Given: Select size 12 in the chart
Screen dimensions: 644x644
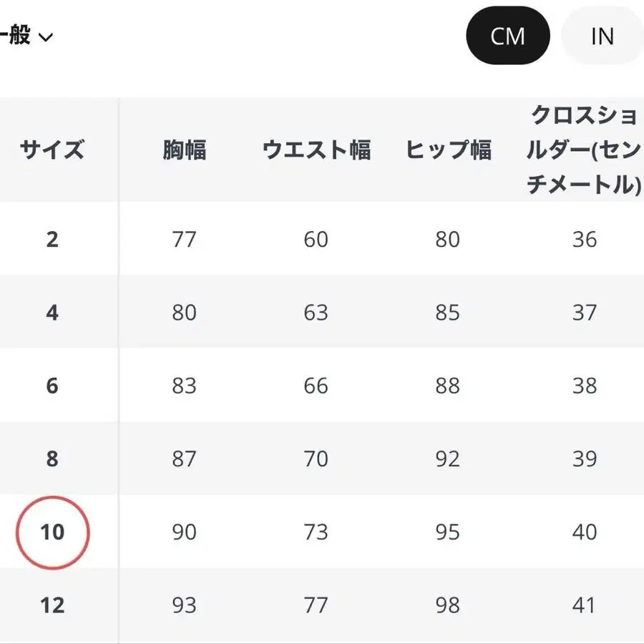Looking at the screenshot, I should pyautogui.click(x=51, y=605).
